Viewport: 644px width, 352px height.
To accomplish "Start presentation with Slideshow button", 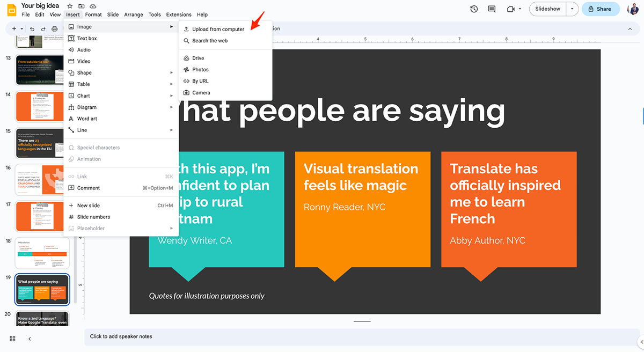I will [x=547, y=9].
